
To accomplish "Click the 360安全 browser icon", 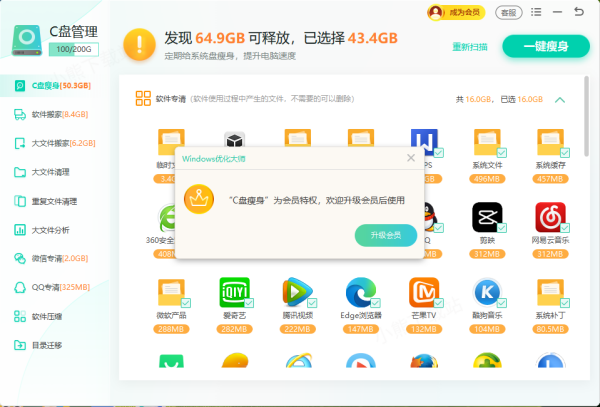I will 166,217.
